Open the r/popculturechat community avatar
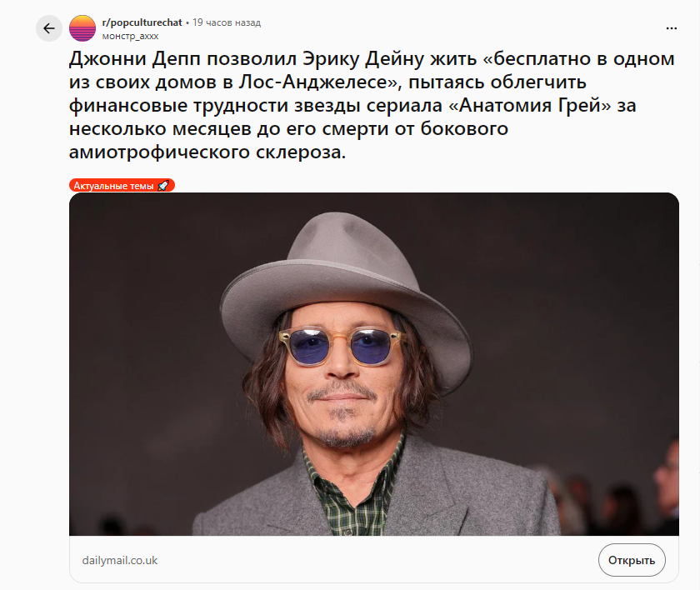700x590 pixels. tap(82, 28)
